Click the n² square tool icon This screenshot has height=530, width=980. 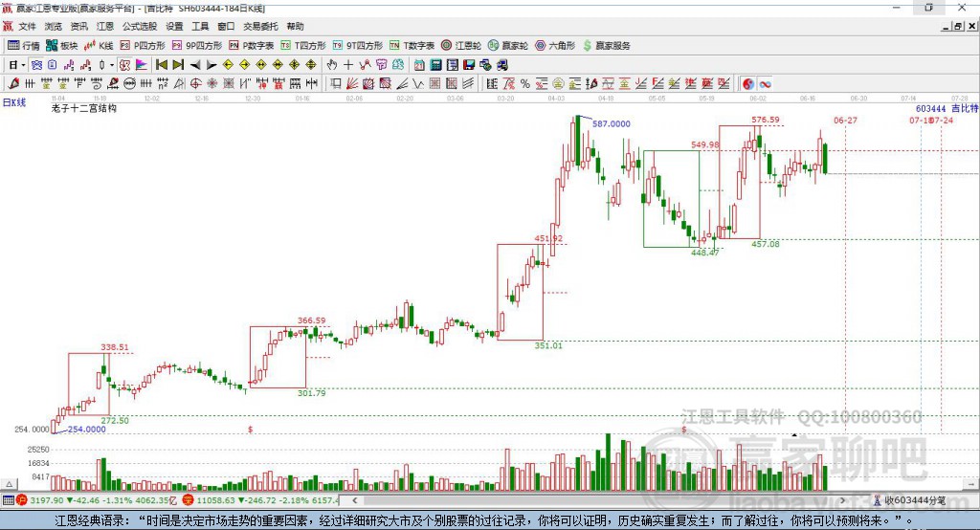coord(163,84)
